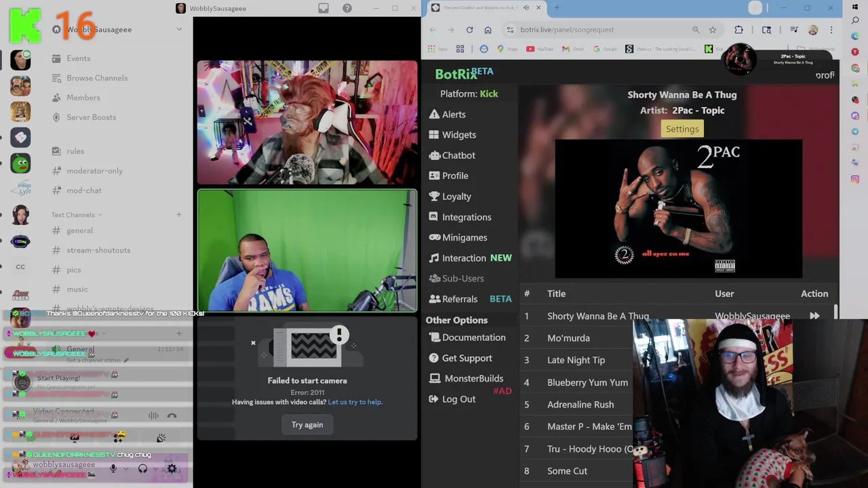Open Chrome three-dot menu
The image size is (868, 488).
coord(831,30)
